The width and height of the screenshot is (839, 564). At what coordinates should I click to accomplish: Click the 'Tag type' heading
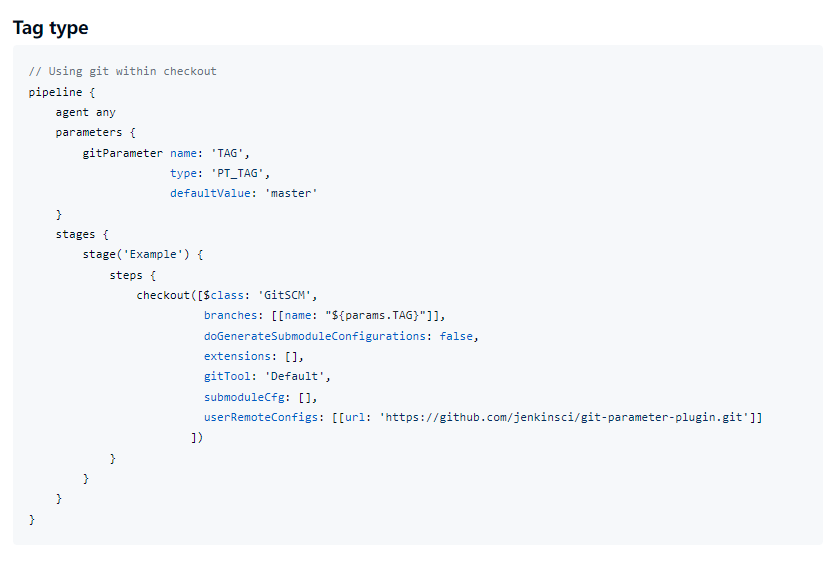[50, 28]
